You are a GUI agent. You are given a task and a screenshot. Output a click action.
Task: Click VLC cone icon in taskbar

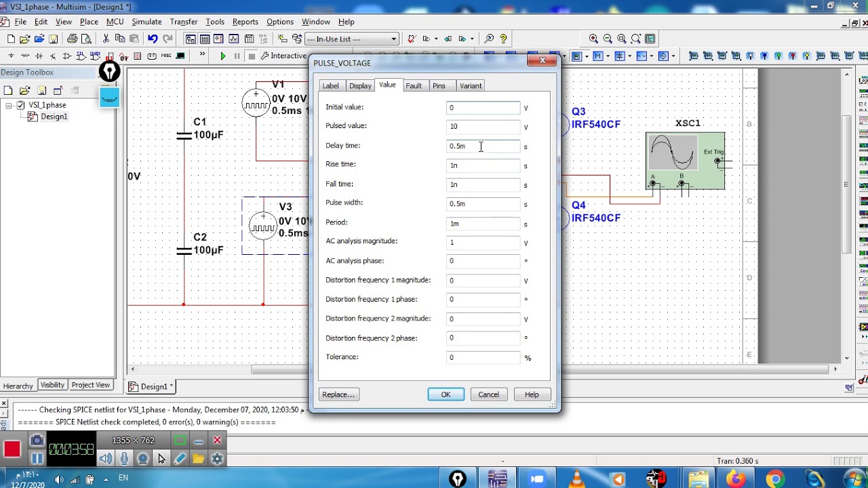pos(577,479)
